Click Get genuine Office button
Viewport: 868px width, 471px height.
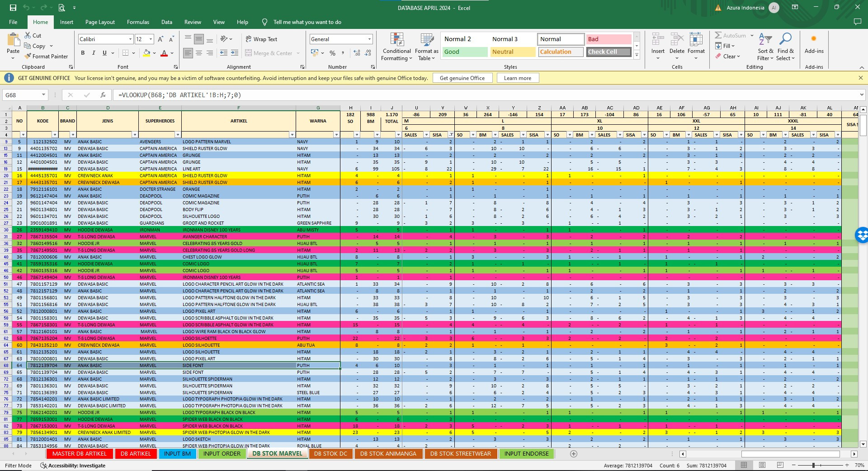pyautogui.click(x=462, y=78)
